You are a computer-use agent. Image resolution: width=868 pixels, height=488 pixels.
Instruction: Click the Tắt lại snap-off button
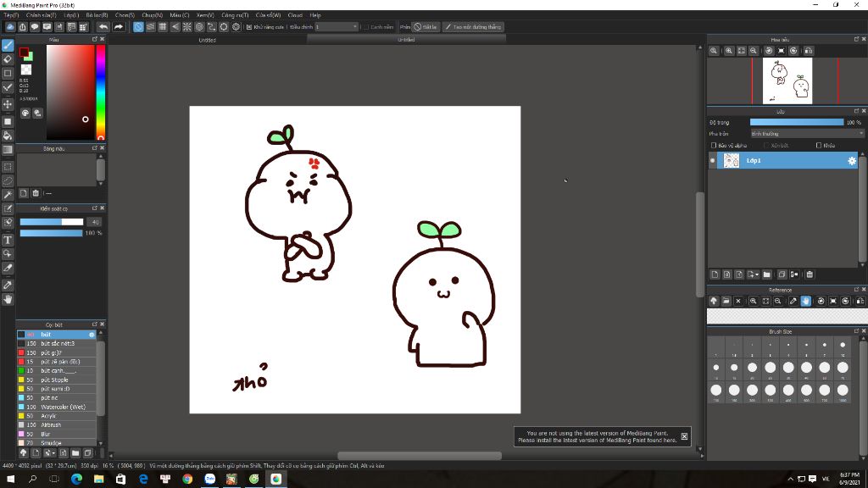pos(426,26)
